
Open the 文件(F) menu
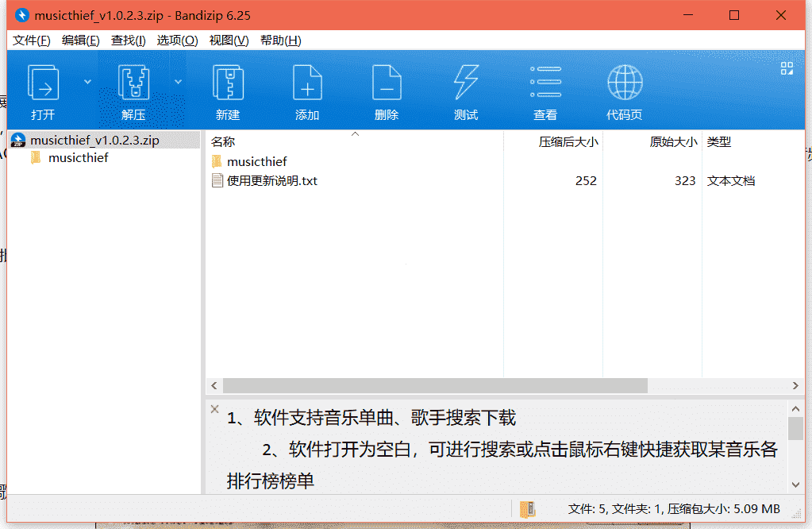click(32, 41)
